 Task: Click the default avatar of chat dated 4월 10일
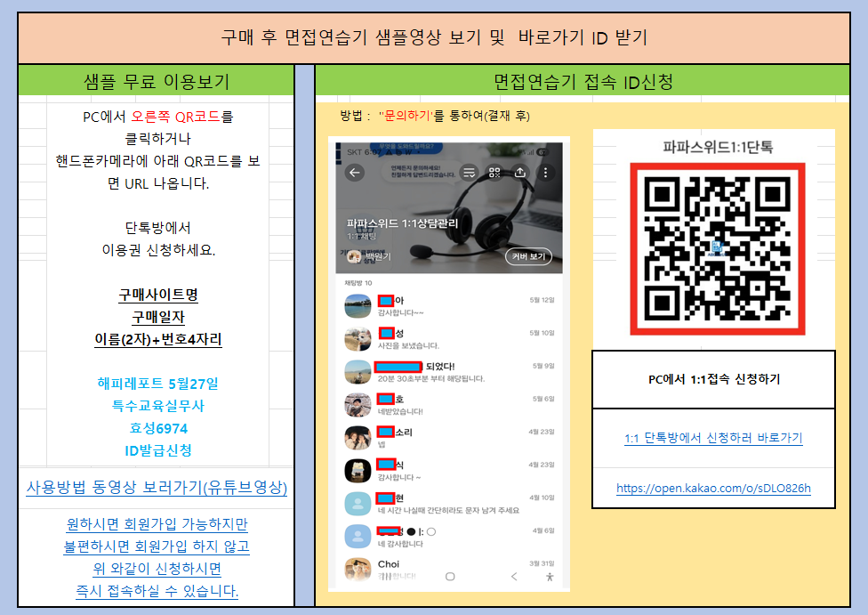click(x=358, y=504)
